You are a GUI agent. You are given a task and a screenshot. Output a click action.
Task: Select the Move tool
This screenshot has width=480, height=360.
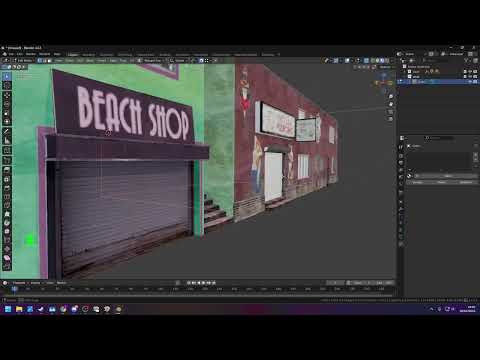(x=7, y=95)
